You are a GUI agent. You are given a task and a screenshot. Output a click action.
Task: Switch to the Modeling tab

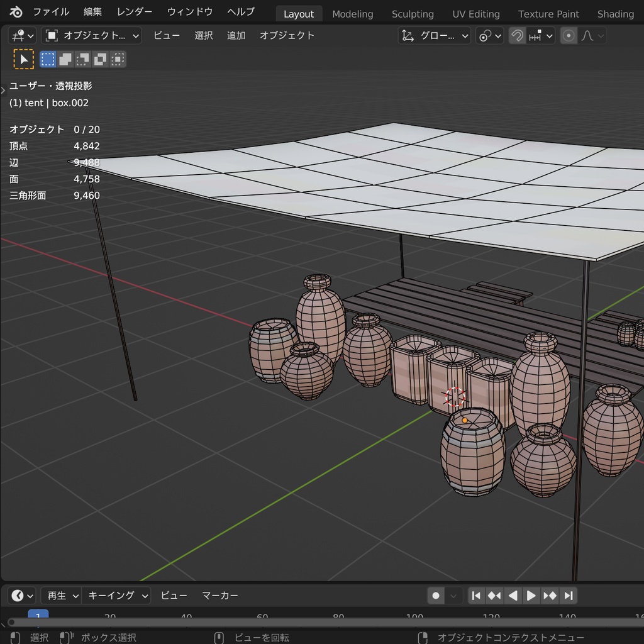[x=352, y=13]
